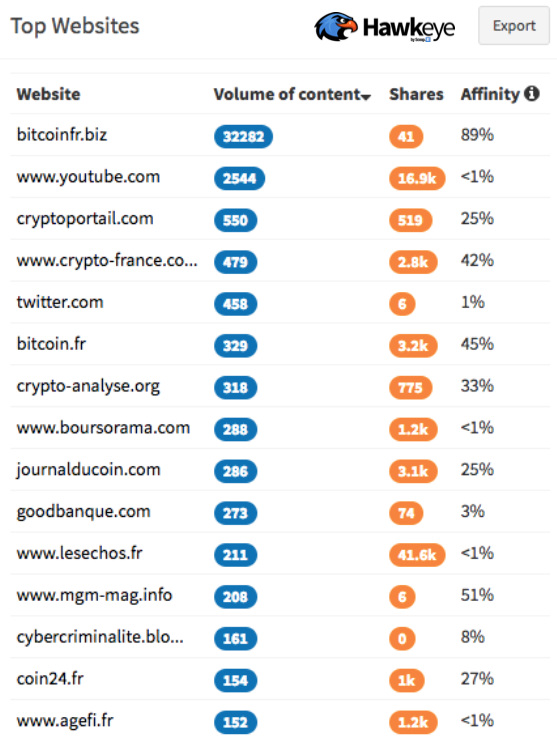Select www.boursorama.com in the list
Screen dimensions: 557x750
103,428
